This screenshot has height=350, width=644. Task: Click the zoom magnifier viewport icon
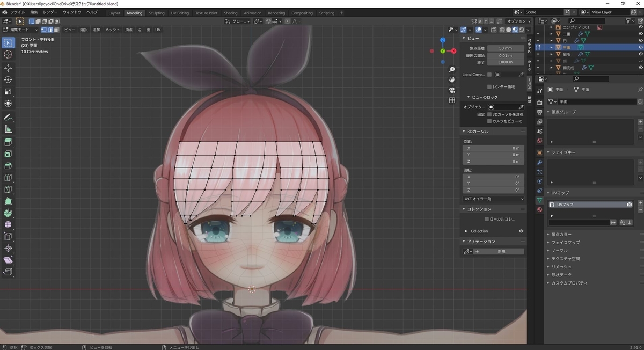(x=452, y=70)
